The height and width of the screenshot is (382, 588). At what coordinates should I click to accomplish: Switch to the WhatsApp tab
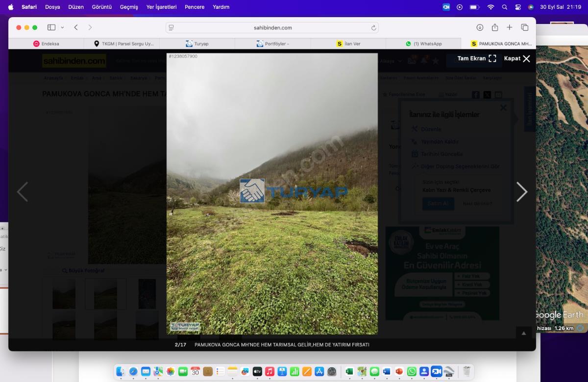point(423,44)
